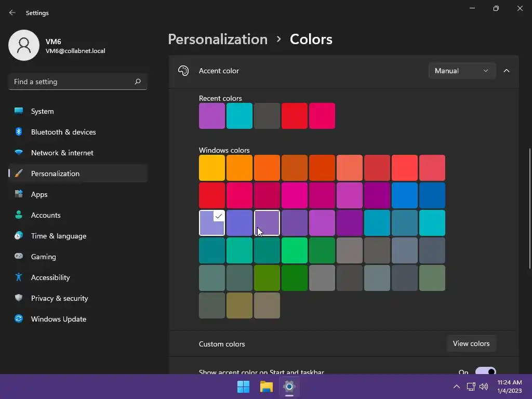Open System settings page
532x399 pixels.
[x=78, y=111]
